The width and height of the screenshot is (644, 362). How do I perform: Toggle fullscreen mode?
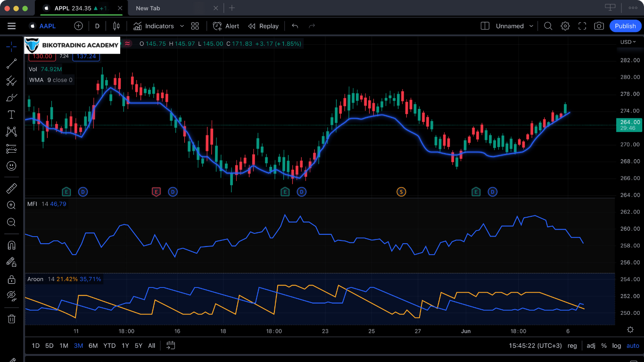582,26
